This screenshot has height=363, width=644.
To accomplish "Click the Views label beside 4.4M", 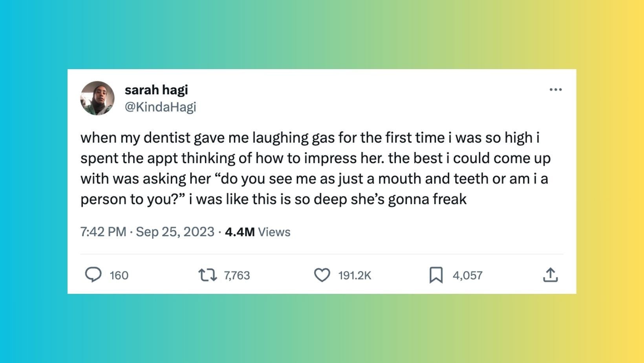I will (x=274, y=232).
